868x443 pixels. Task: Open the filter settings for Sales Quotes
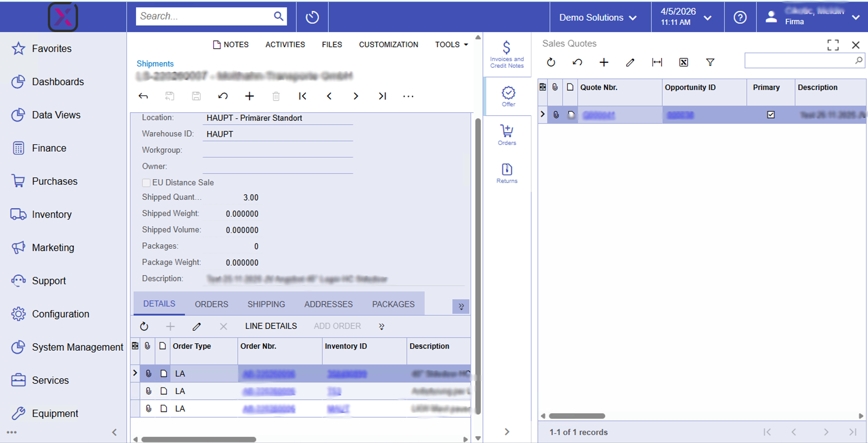pos(710,62)
